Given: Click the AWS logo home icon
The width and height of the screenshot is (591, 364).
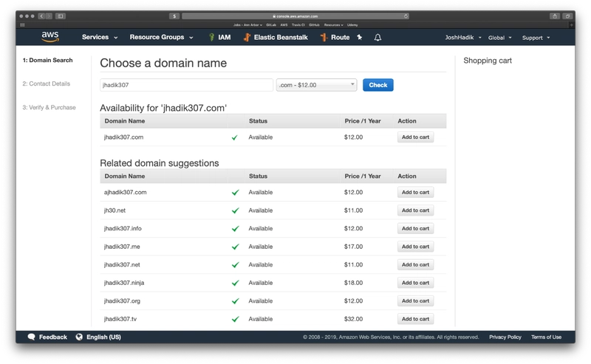Looking at the screenshot, I should click(x=50, y=37).
